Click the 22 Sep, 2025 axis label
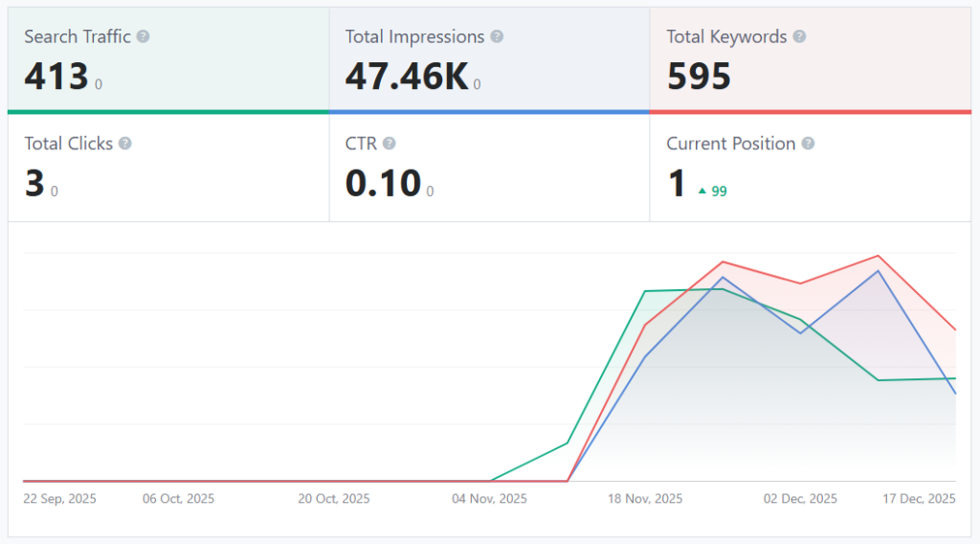 pyautogui.click(x=60, y=498)
